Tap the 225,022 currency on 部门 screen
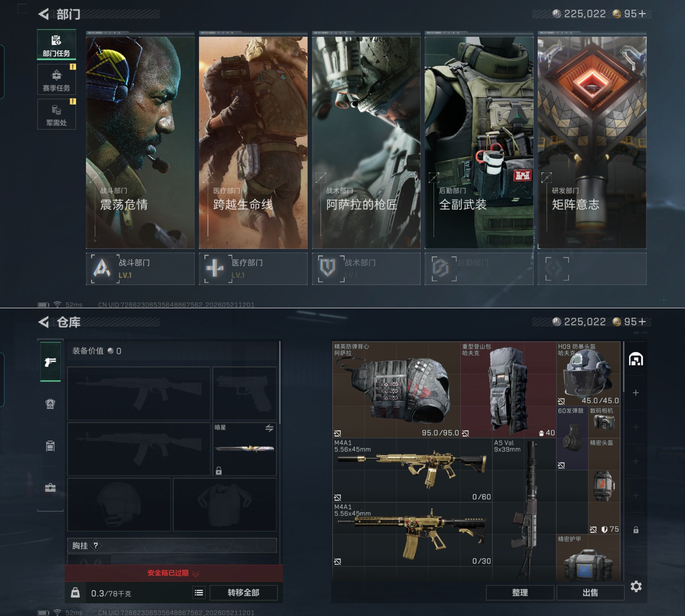The width and height of the screenshot is (685, 616). tap(579, 13)
